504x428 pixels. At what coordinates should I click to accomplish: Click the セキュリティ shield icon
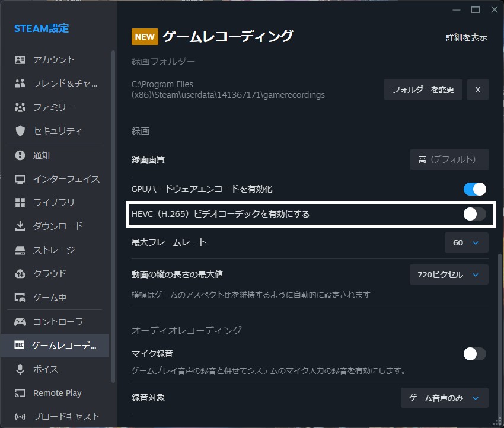click(20, 131)
